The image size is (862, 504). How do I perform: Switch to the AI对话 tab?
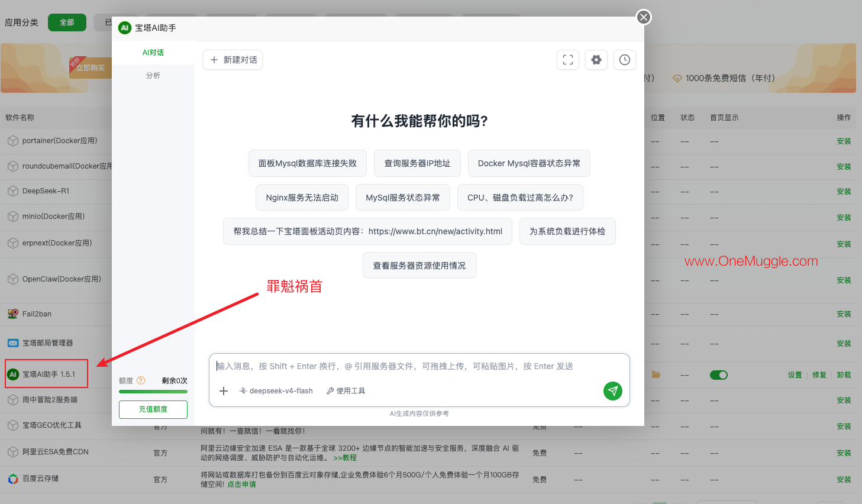(x=153, y=53)
